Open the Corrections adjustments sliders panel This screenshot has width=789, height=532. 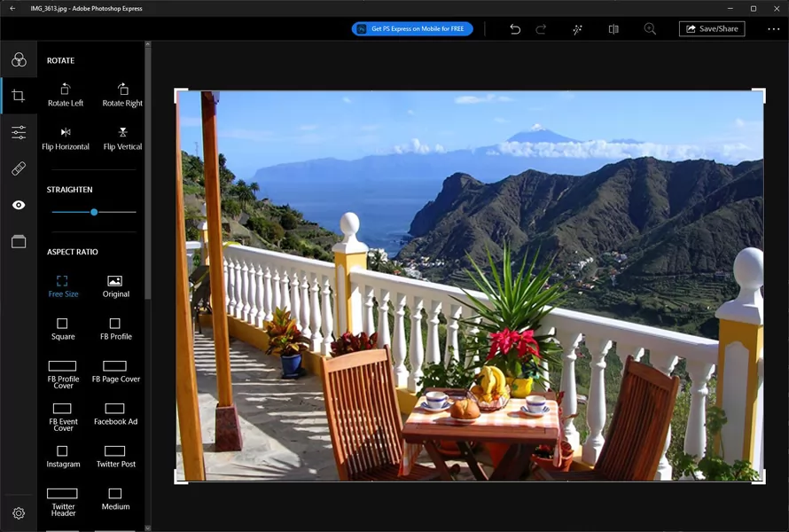[19, 132]
